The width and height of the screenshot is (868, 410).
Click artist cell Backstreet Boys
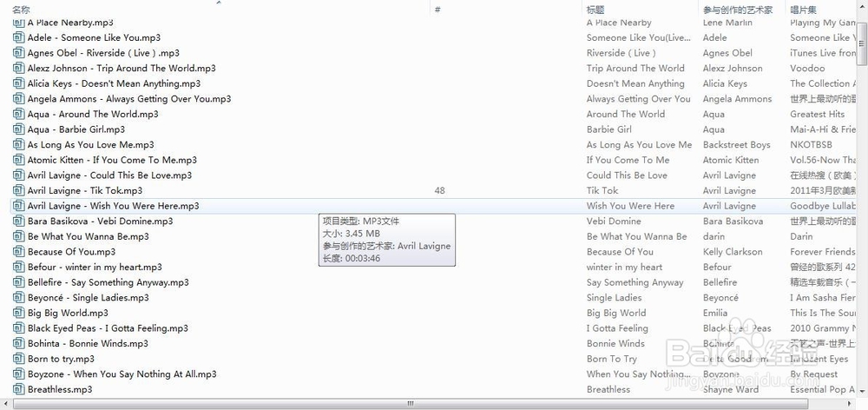click(x=737, y=144)
